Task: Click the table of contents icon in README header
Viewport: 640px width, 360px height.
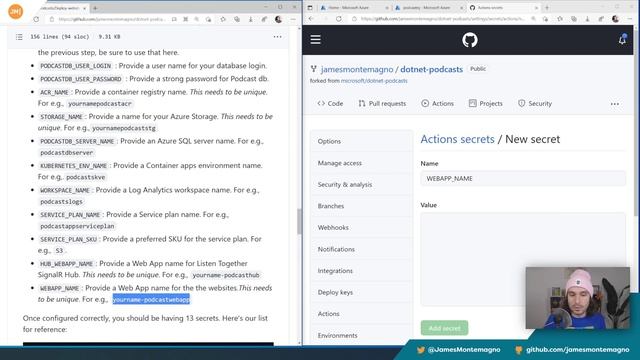Action: point(19,37)
